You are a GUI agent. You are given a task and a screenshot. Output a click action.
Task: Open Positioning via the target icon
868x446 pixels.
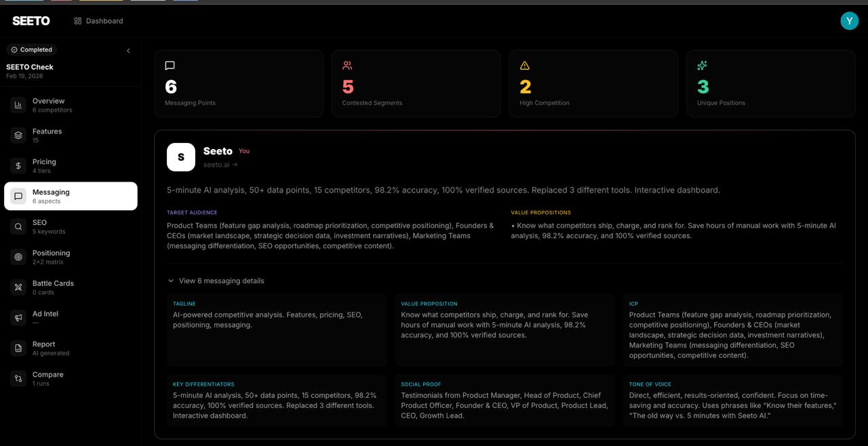(x=18, y=257)
